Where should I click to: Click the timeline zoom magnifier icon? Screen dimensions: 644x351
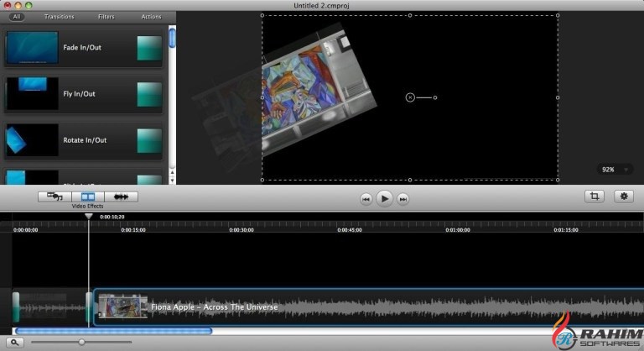(15, 342)
